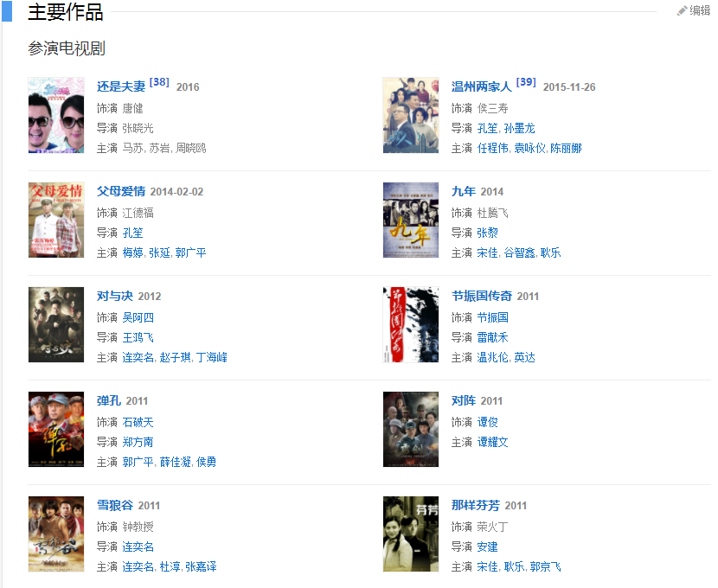718x588 pixels.
Task: Visit director 孔笙 under 父母爱情
Action: [x=133, y=233]
